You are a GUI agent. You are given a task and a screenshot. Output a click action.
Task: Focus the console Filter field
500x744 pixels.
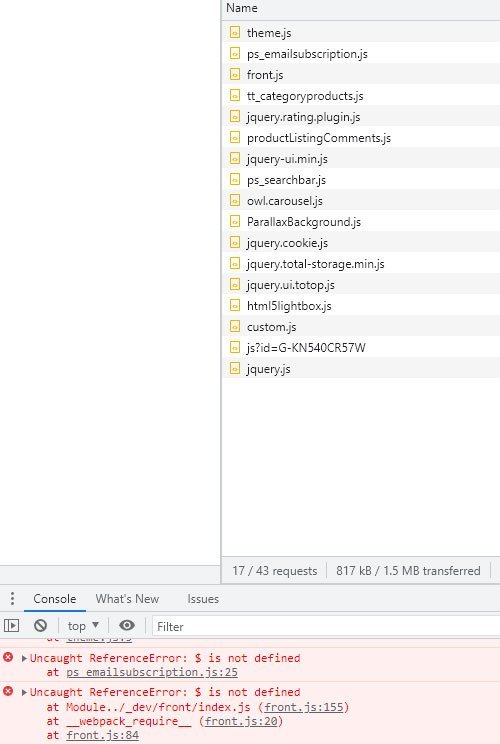click(326, 626)
